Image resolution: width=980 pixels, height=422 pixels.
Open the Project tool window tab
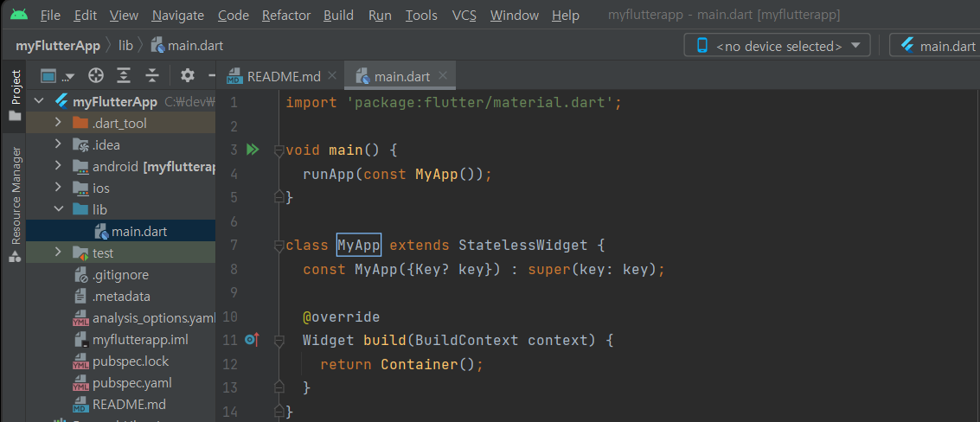pyautogui.click(x=15, y=96)
